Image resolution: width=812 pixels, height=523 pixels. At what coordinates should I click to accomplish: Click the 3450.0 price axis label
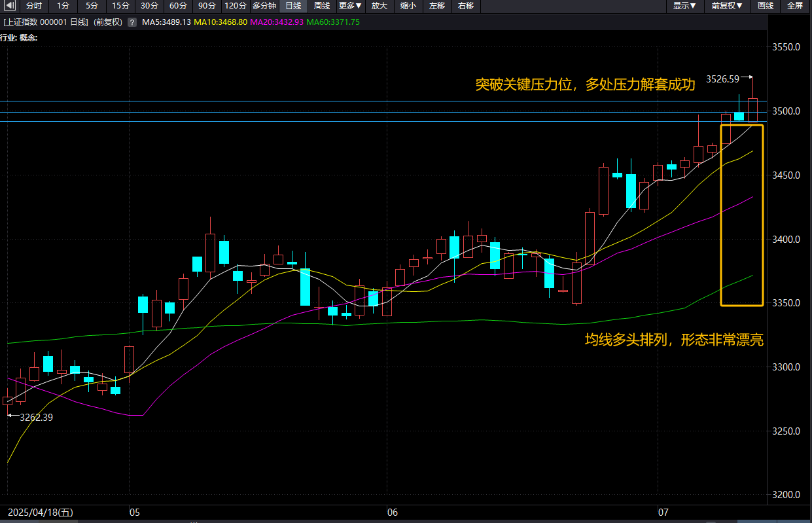(786, 175)
